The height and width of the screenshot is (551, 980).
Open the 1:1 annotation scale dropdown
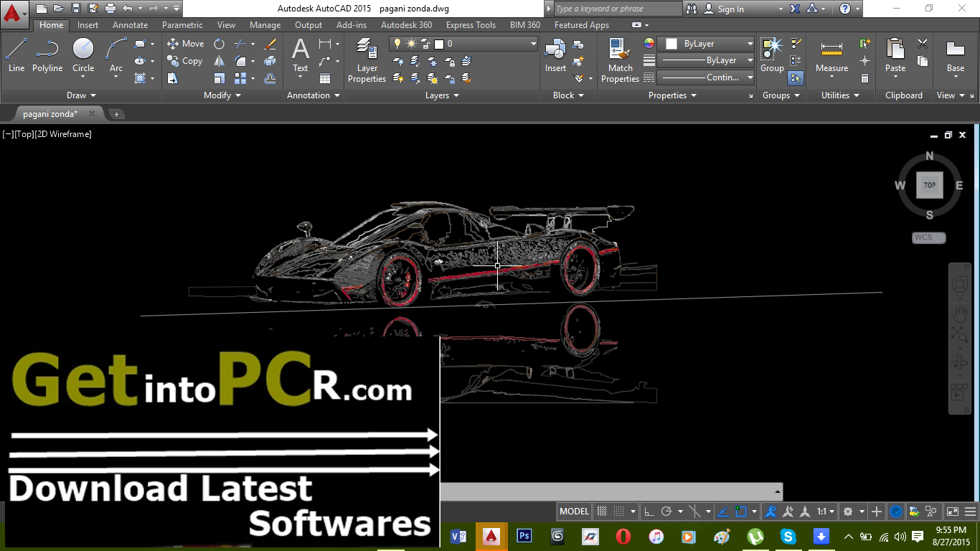point(826,512)
